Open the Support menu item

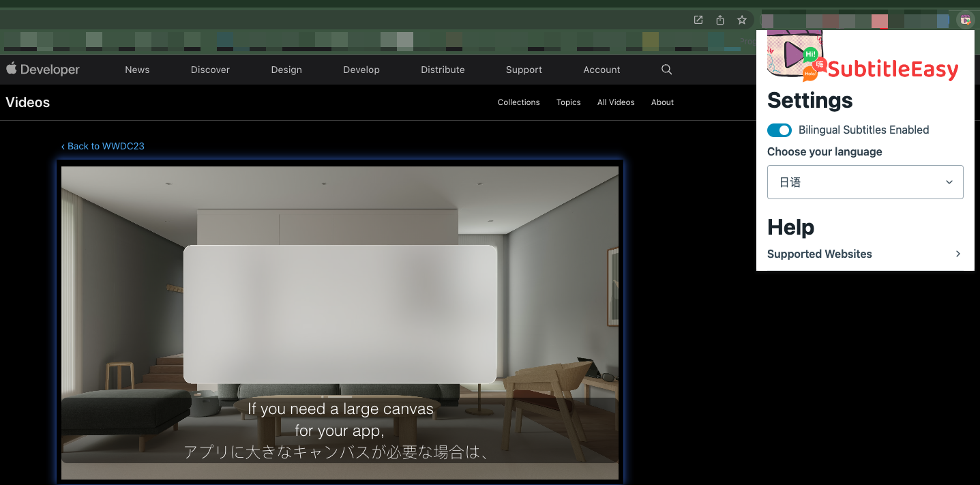pos(524,70)
